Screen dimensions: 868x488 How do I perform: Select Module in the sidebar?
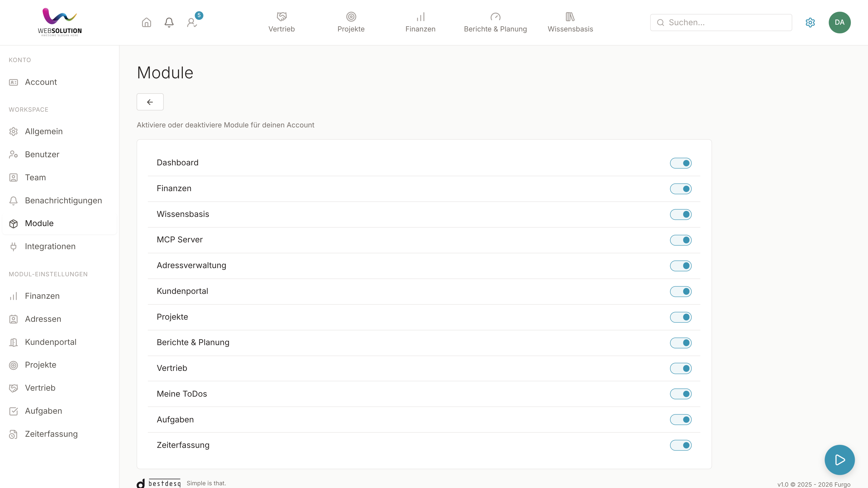(x=59, y=224)
